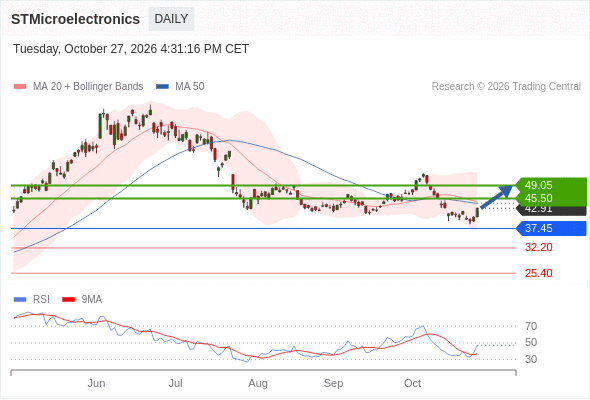The width and height of the screenshot is (590, 400).
Task: Click the STMicroelectronics chart title
Action: (75, 19)
